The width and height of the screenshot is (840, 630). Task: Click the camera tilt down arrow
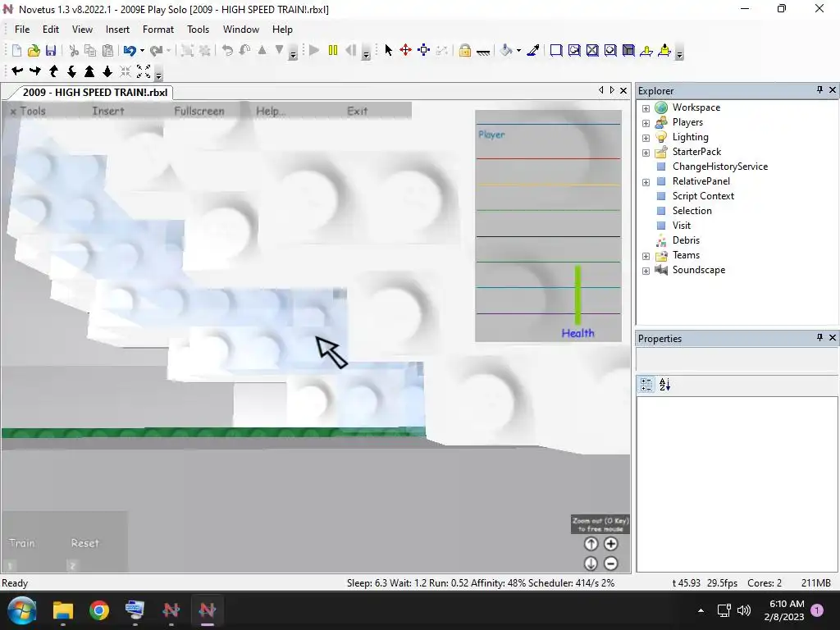(107, 71)
